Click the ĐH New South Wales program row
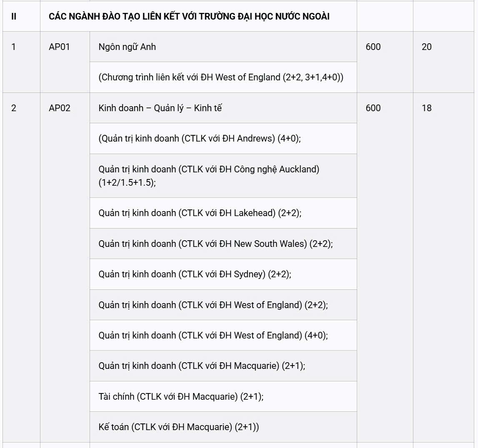478x448 pixels. point(215,244)
